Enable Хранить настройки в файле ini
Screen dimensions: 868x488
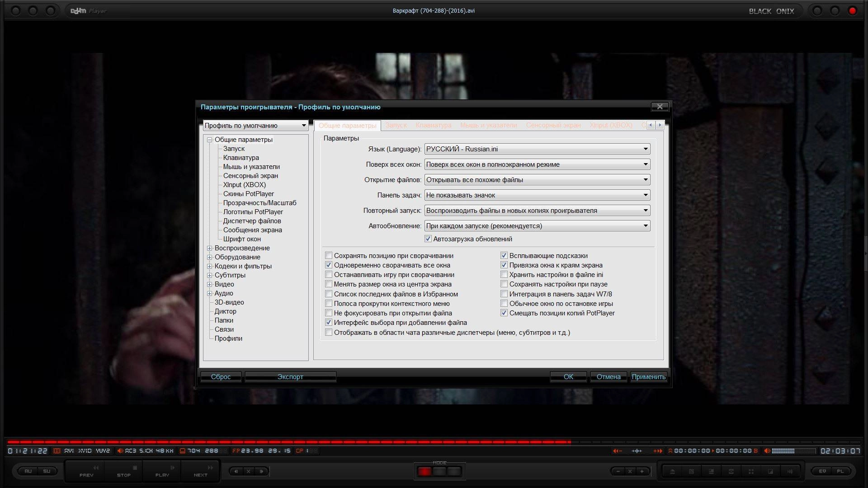pos(504,275)
